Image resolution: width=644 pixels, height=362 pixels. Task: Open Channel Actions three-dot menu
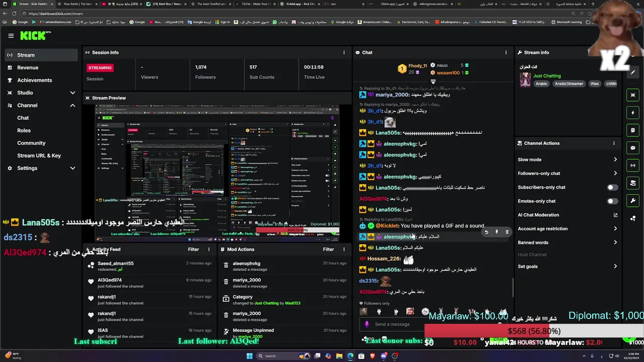pyautogui.click(x=614, y=143)
